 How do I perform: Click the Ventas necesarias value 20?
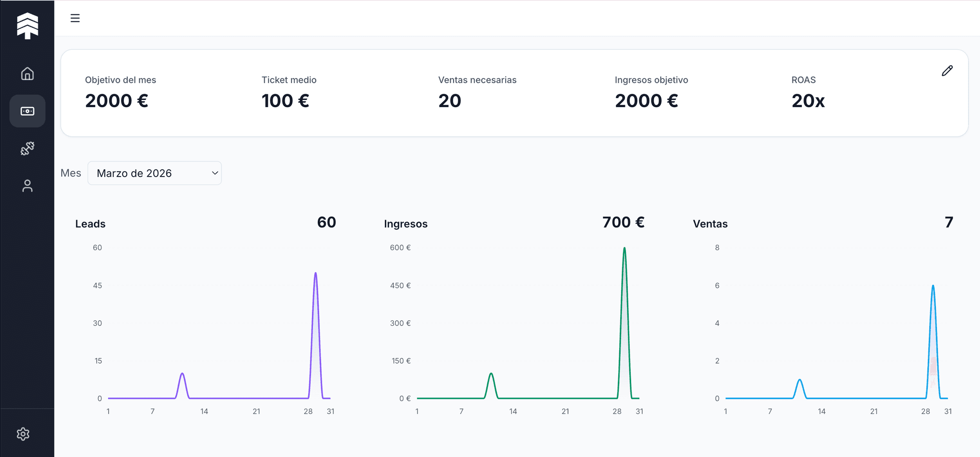[x=449, y=100]
